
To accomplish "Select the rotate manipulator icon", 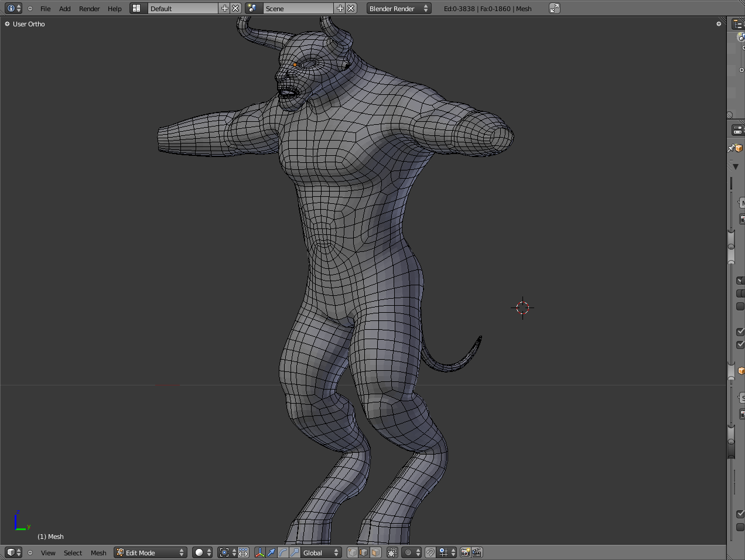I will click(283, 552).
